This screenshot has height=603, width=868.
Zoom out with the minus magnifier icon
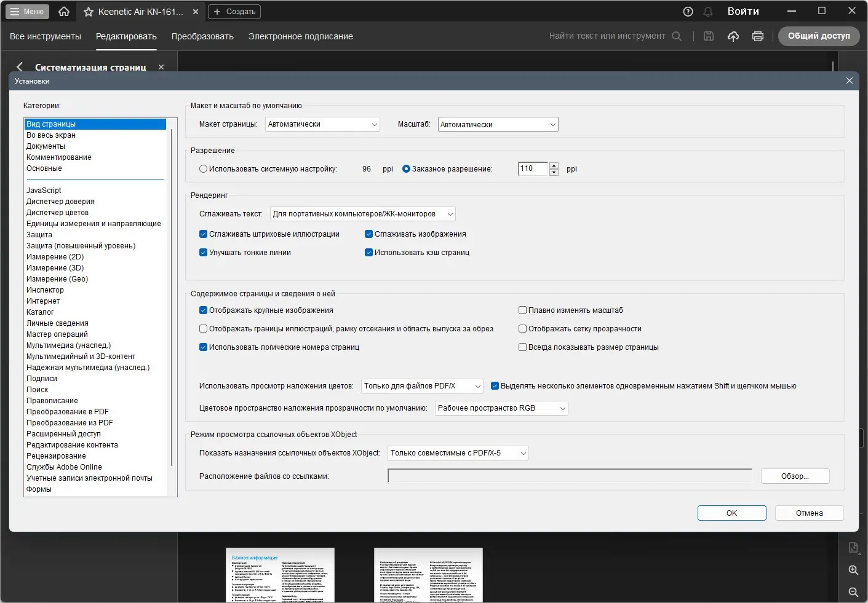click(x=853, y=592)
